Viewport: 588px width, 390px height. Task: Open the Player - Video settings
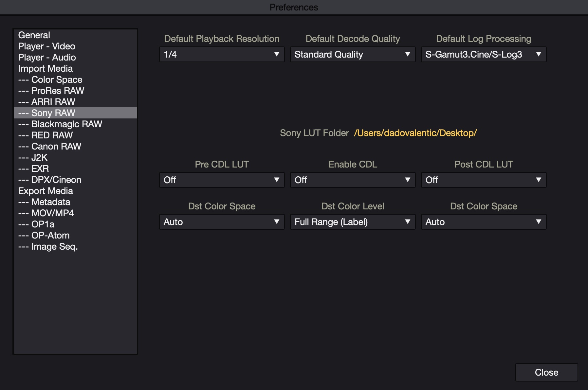[47, 46]
